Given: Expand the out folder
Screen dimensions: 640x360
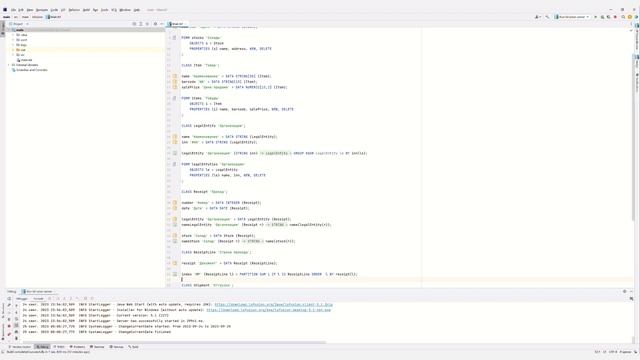Looking at the screenshot, I should 13,50.
